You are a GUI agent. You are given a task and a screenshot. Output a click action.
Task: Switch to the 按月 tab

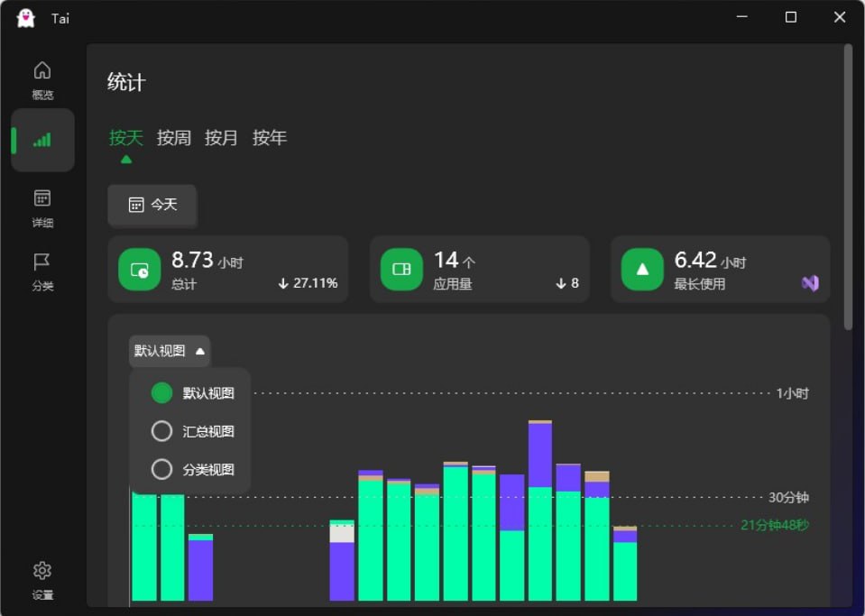click(x=221, y=138)
